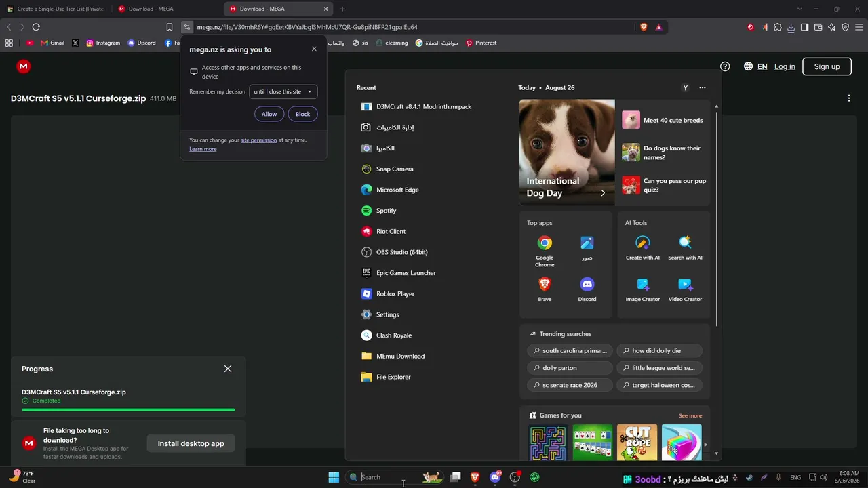Open the Gmail bookmark
Viewport: 868px width, 488px height.
pos(52,43)
